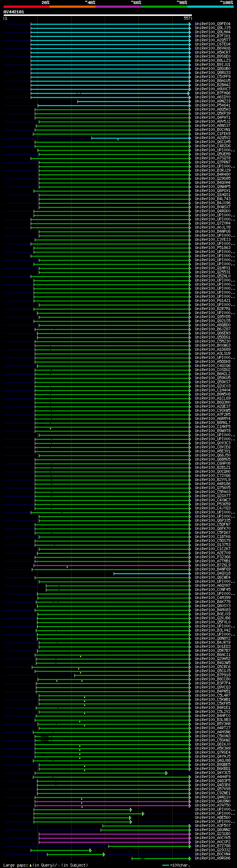Select the UniRef100_C9ZNE1 label
Screen dimensions: 237x868
point(213,793)
